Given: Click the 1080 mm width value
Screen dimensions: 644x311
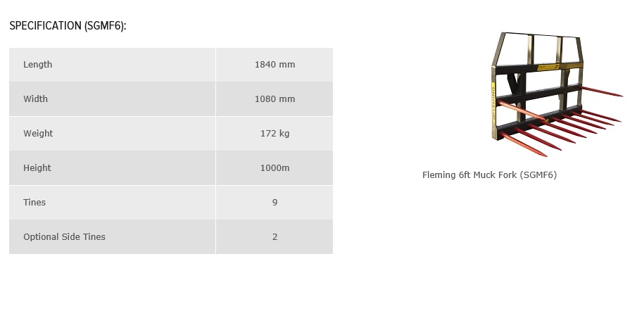Looking at the screenshot, I should pos(274,99).
